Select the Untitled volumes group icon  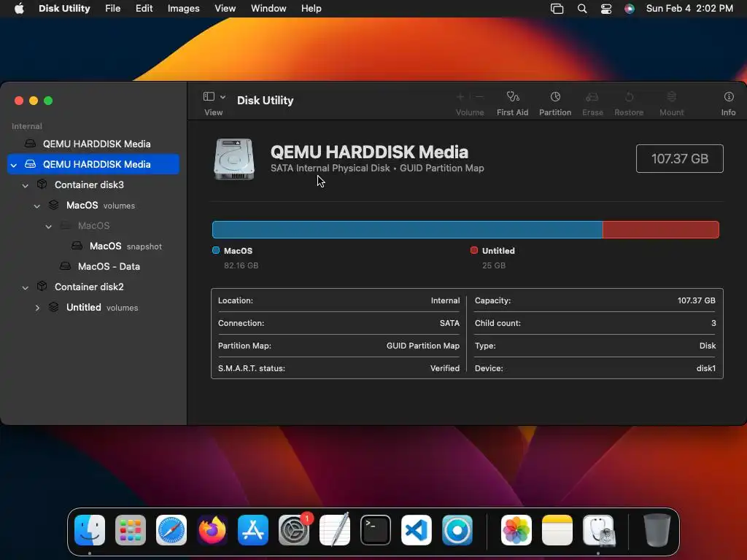coord(53,307)
